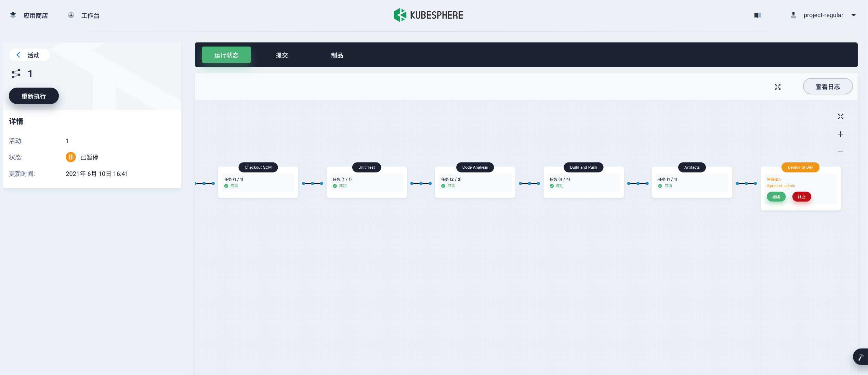Screen dimensions: 868x375
Task: Click the fit-to-screen icon above zoom controls
Action: coord(840,116)
